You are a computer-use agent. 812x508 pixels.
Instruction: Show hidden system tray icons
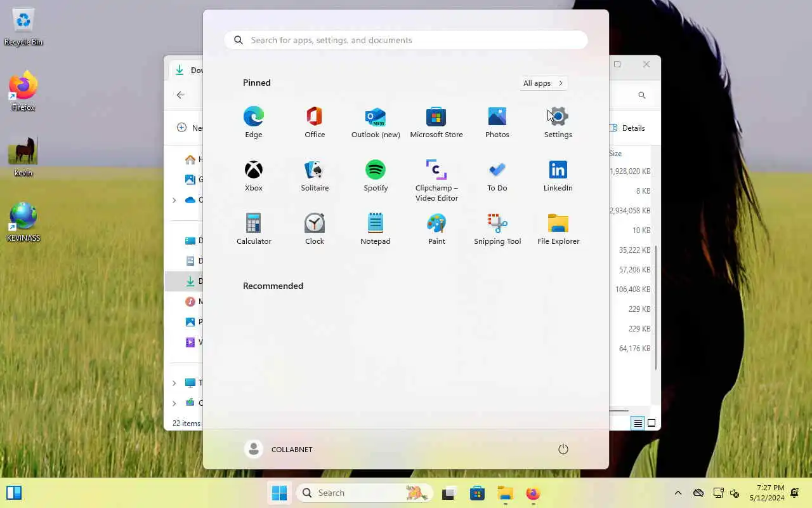click(x=678, y=493)
